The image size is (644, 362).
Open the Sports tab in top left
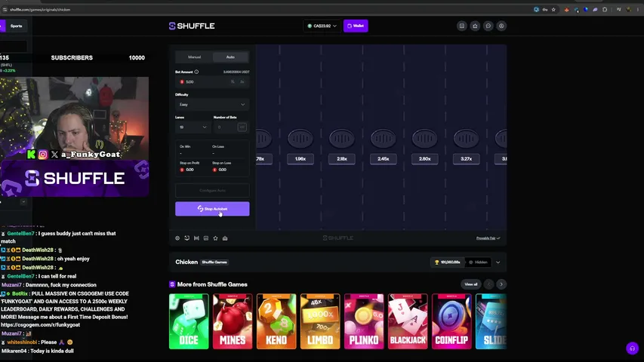click(17, 26)
